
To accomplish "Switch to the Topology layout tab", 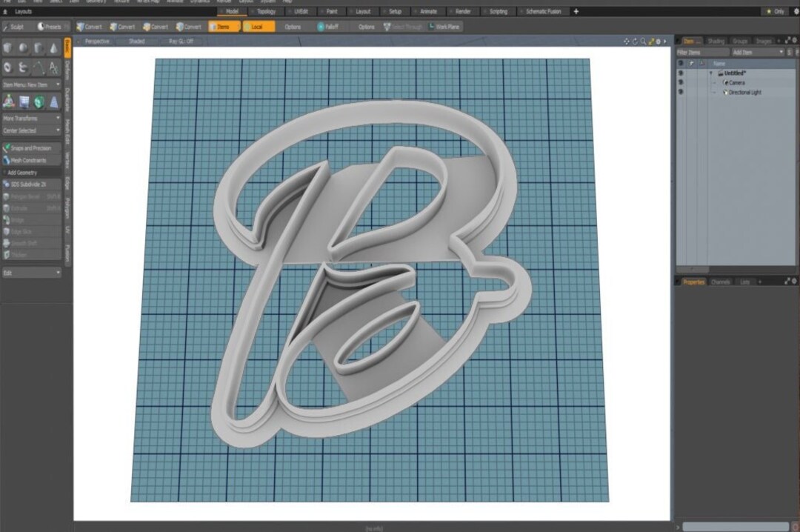I will (x=266, y=11).
